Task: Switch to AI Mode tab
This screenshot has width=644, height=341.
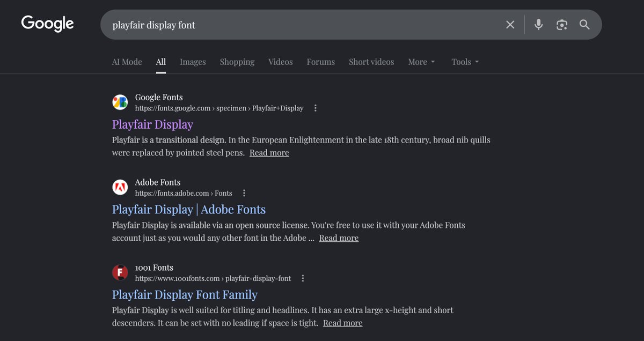Action: click(127, 62)
